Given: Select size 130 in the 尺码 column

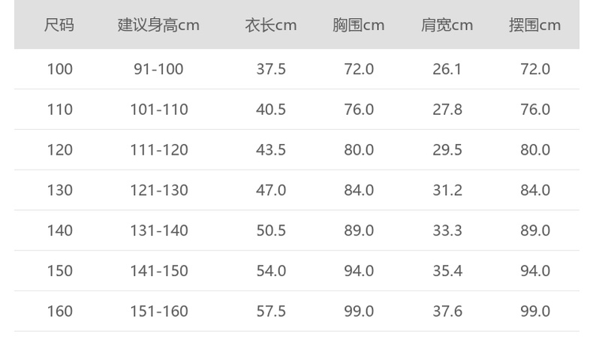Looking at the screenshot, I should tap(59, 190).
